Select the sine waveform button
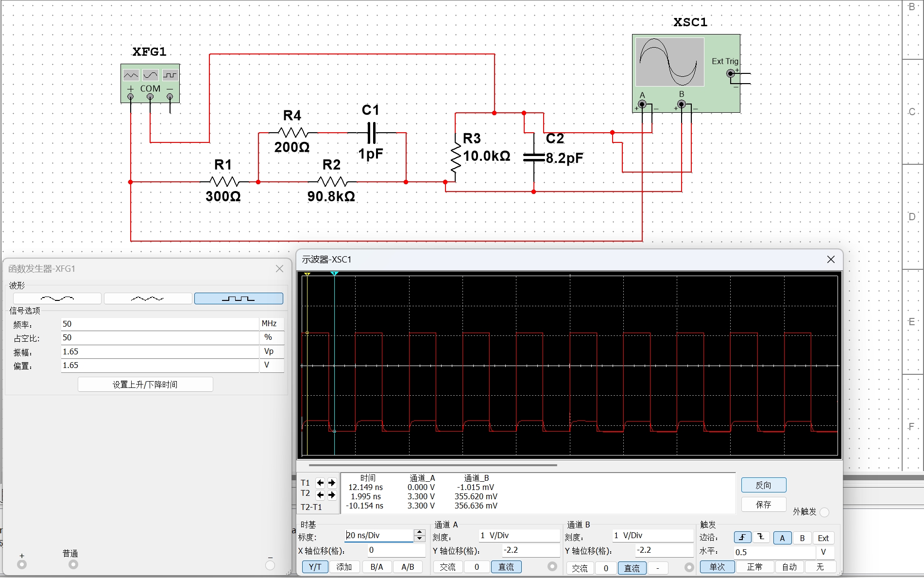The image size is (924, 578). [57, 298]
